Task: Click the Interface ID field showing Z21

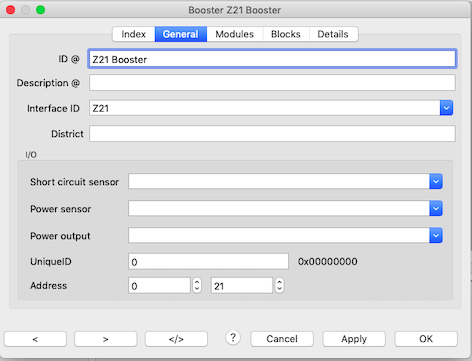Action: [265, 108]
